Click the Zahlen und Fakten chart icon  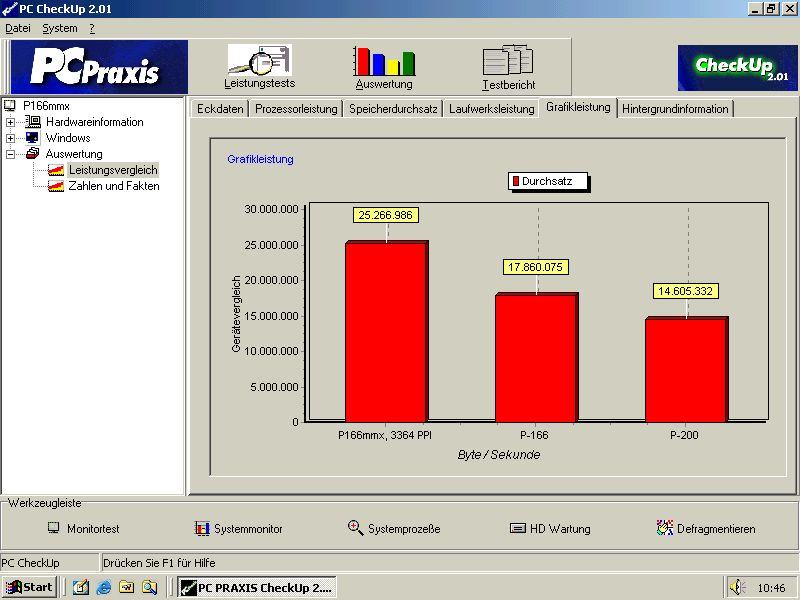pyautogui.click(x=56, y=186)
